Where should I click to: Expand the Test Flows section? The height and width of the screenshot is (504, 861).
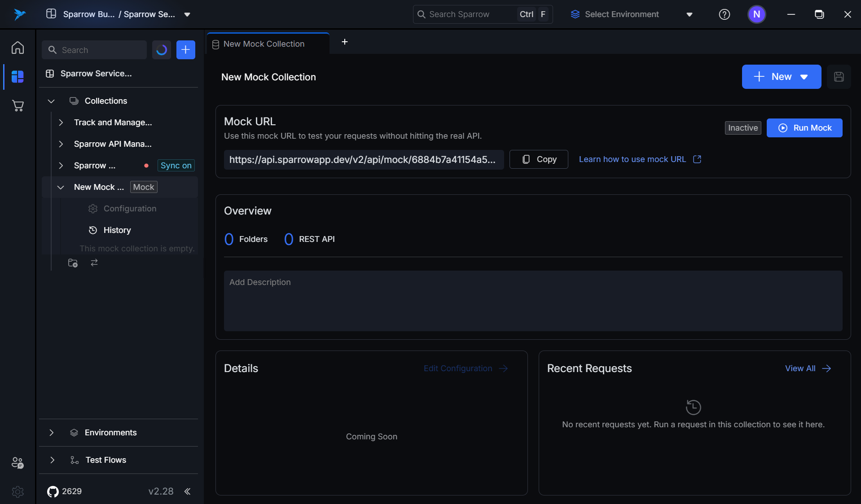53,460
